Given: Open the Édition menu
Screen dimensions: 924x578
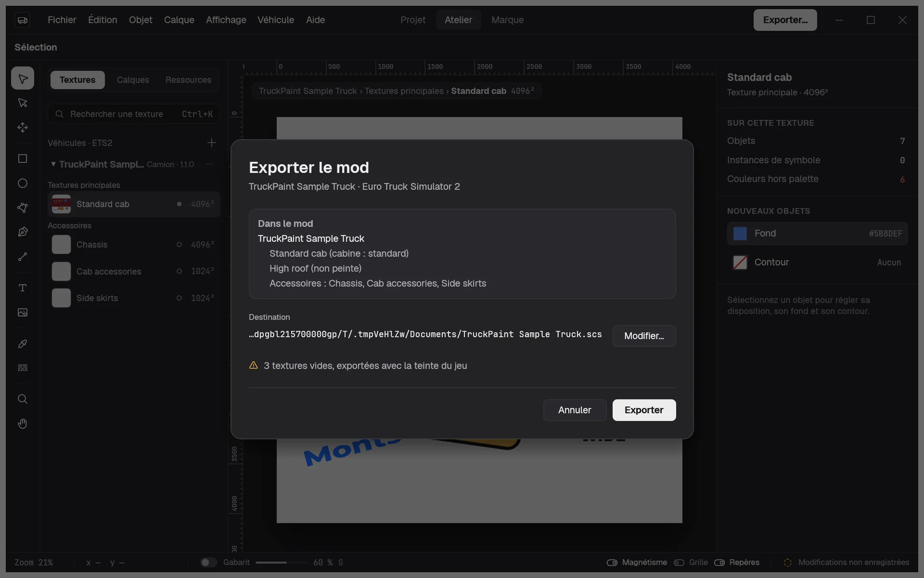Looking at the screenshot, I should tap(103, 20).
